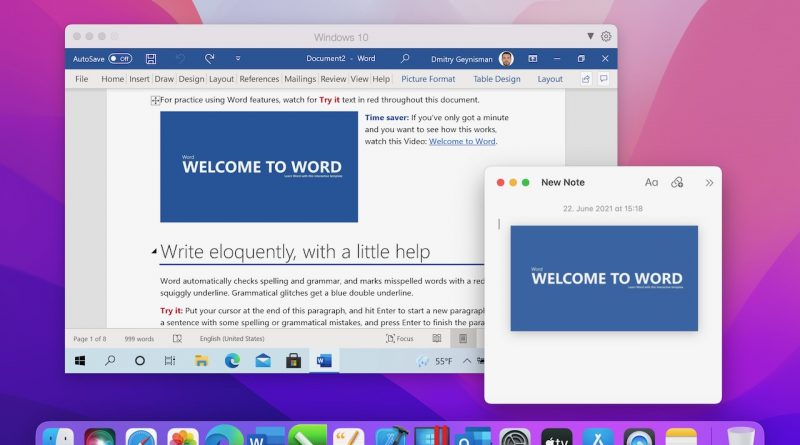Open the Mailings ribbon tab
Viewport: 800px width, 445px height.
[x=300, y=79]
